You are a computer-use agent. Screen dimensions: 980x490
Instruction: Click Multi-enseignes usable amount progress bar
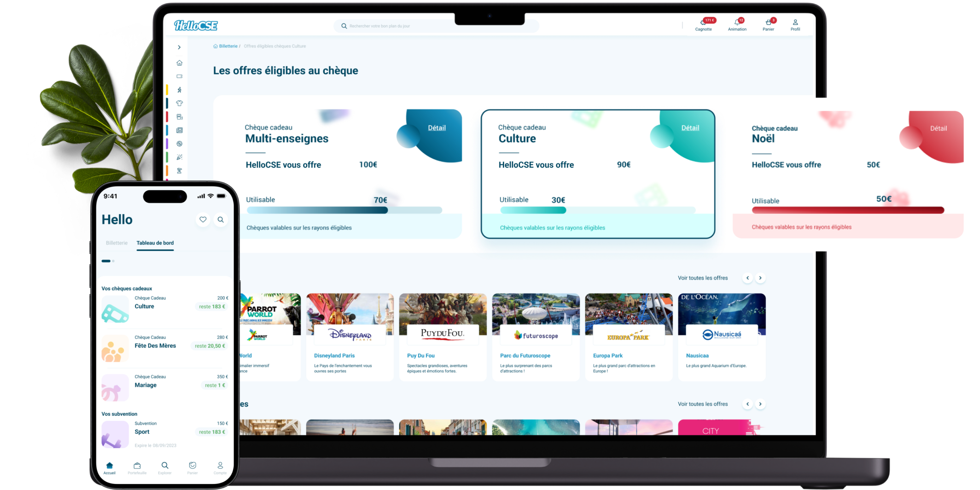click(344, 210)
